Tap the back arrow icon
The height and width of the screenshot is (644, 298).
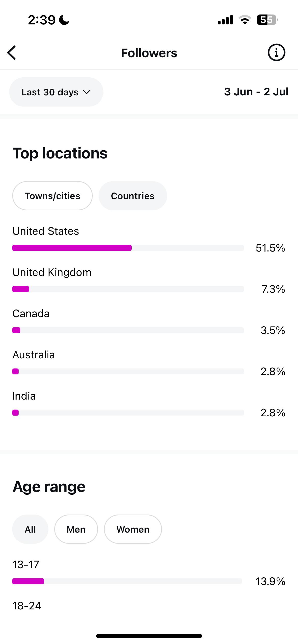coord(12,53)
